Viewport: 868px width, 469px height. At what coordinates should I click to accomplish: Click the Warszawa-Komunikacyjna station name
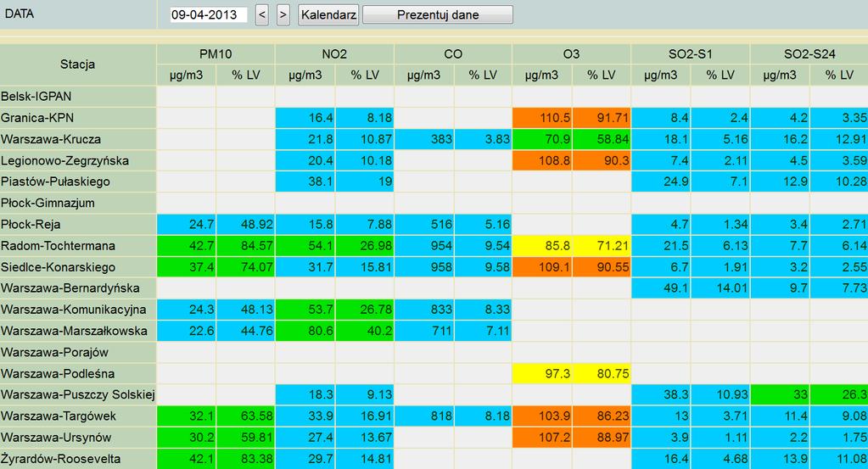click(x=74, y=310)
